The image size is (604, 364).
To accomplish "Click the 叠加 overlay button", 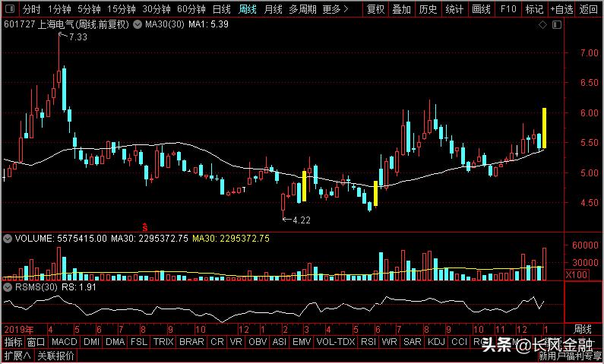I will point(401,9).
